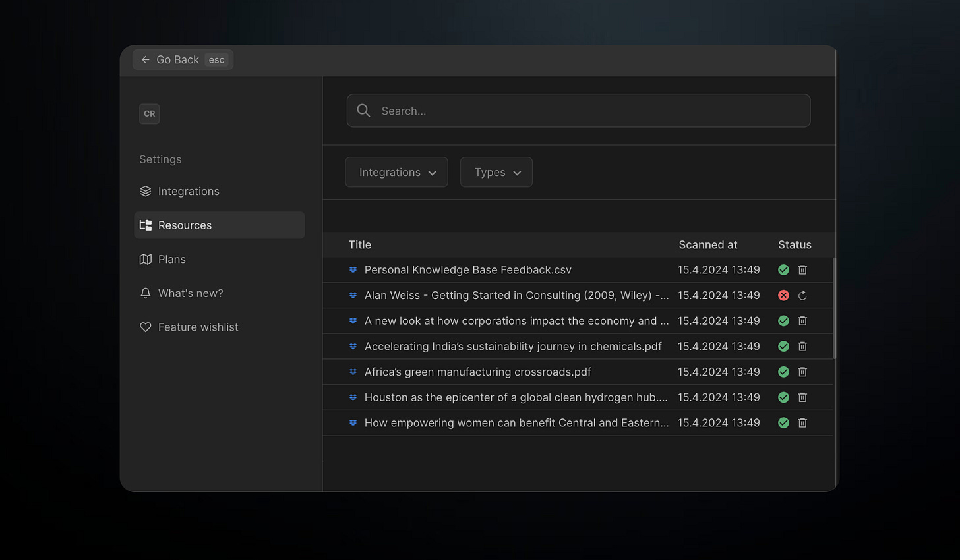Click the green checkmark on Accelerating India's sustainability row
Screen dimensions: 960x560
tap(783, 346)
